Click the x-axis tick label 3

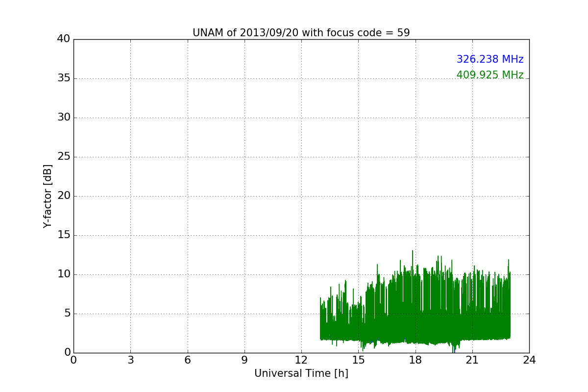[x=130, y=360]
